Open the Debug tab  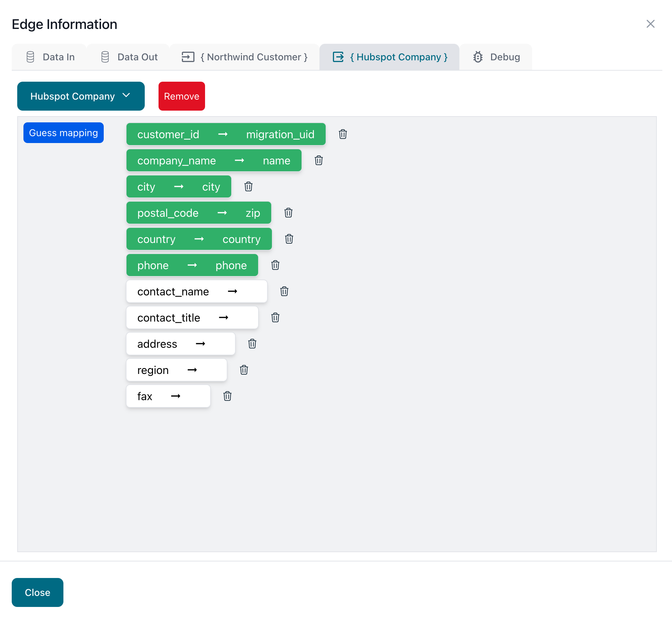coord(496,57)
